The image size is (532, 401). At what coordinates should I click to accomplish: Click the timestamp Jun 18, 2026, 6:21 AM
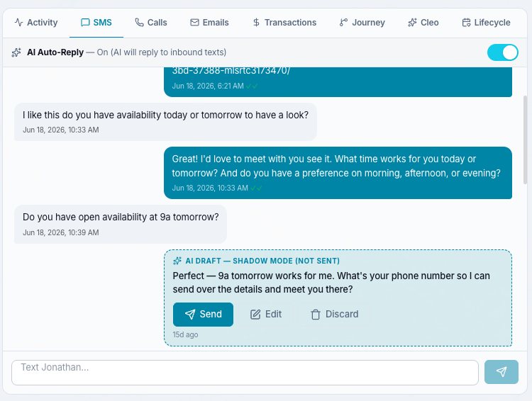coord(208,86)
